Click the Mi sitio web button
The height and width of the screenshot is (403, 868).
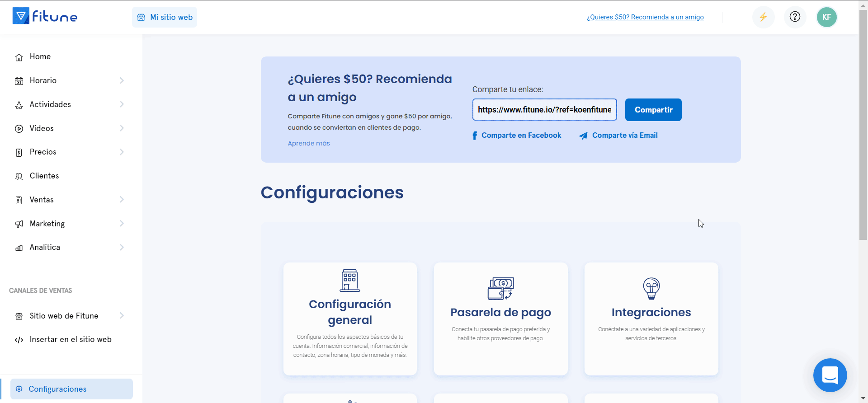point(165,17)
